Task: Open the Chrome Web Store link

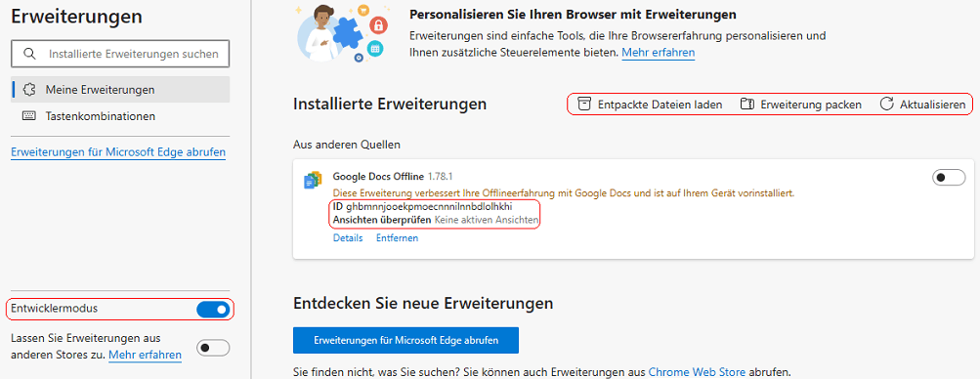Action: pyautogui.click(x=697, y=371)
